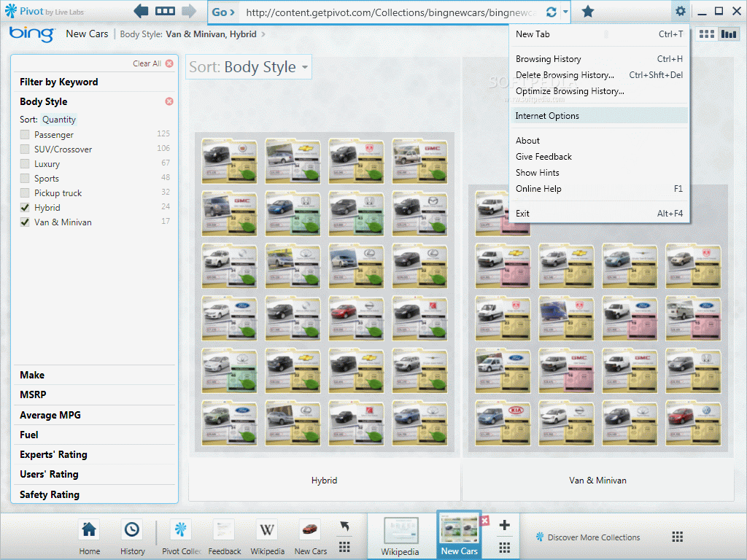
Task: Select About menu item
Action: (x=600, y=141)
